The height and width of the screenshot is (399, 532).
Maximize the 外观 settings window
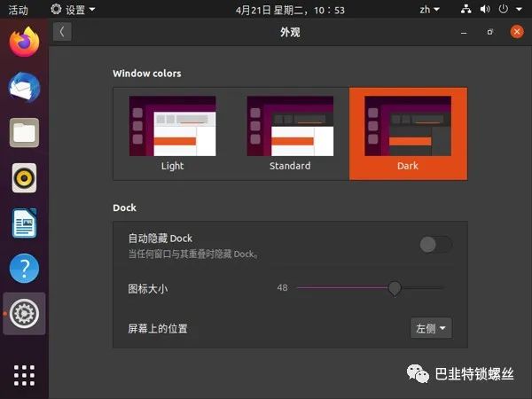(490, 32)
